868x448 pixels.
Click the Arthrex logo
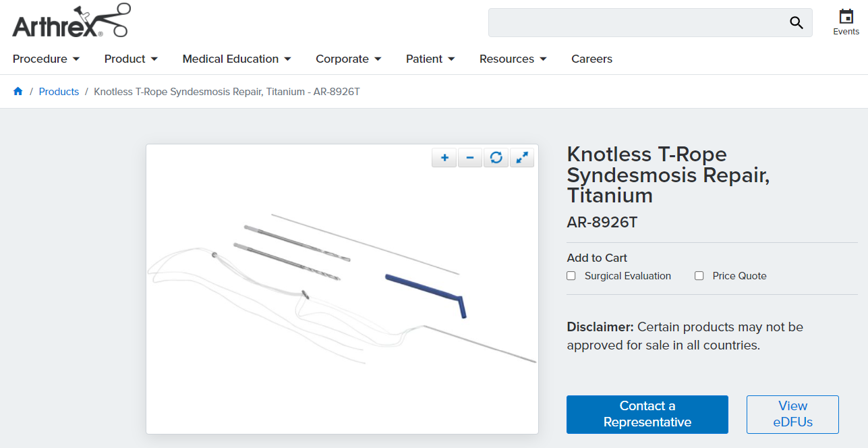coord(71,21)
